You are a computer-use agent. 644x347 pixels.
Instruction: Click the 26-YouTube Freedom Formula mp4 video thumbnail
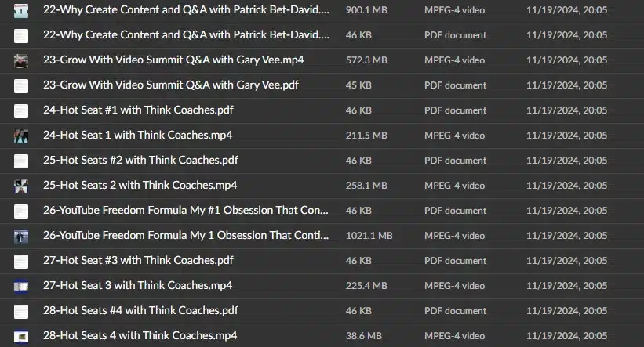(x=21, y=236)
